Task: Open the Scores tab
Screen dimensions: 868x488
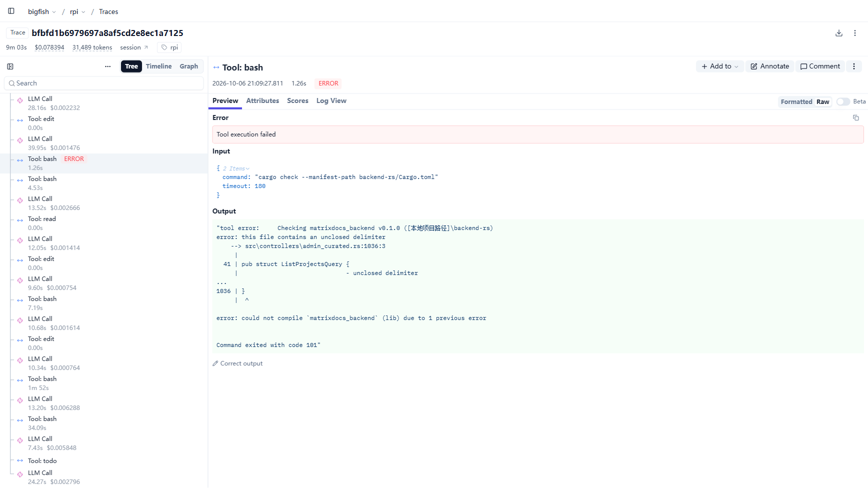Action: [297, 101]
